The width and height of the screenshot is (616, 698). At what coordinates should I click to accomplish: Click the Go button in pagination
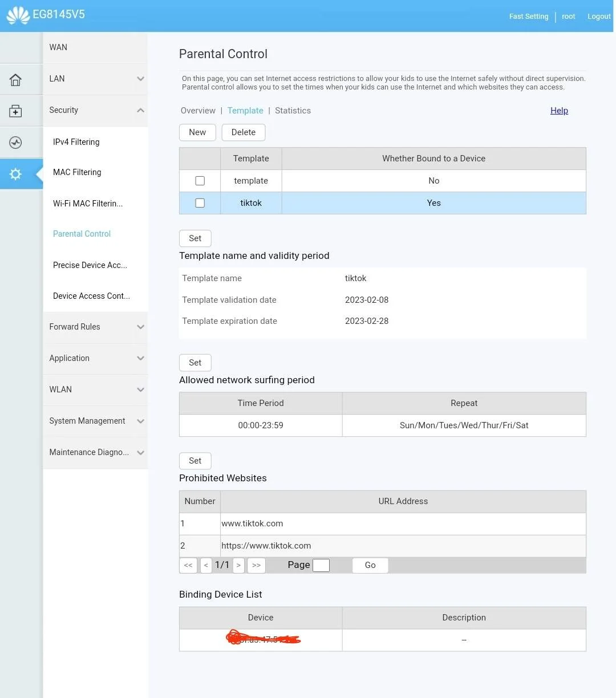(x=370, y=565)
